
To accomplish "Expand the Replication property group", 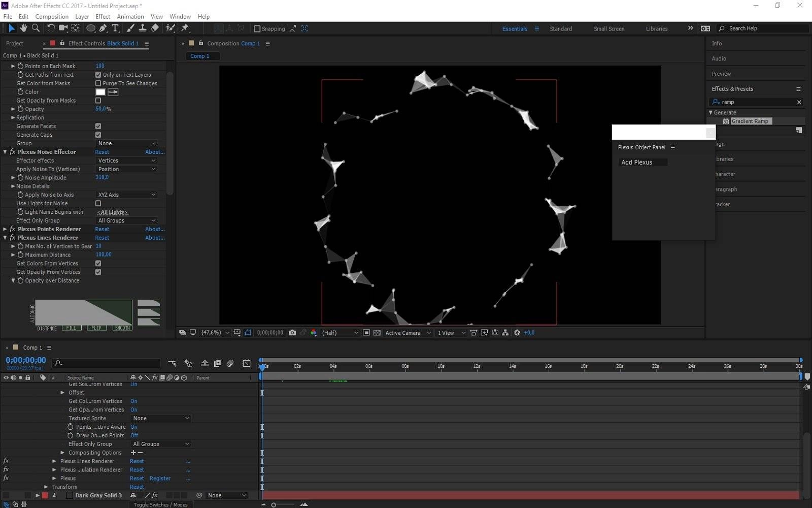I will [x=13, y=117].
